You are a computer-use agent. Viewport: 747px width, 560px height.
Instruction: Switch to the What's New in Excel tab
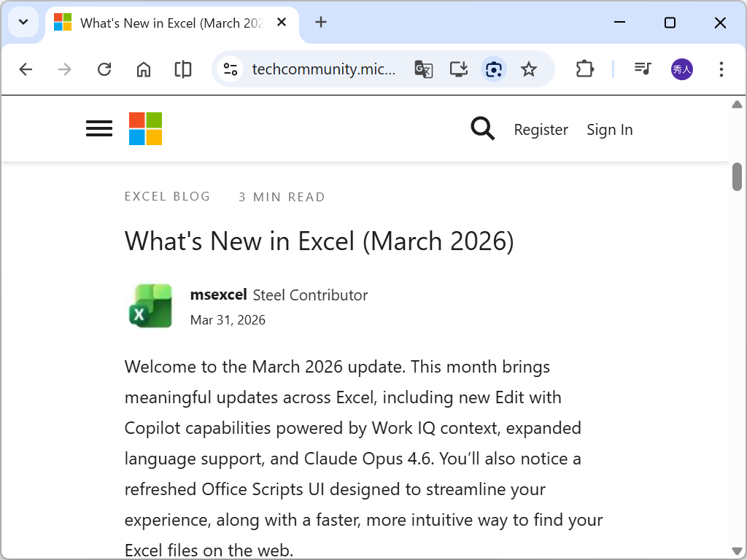pyautogui.click(x=168, y=22)
